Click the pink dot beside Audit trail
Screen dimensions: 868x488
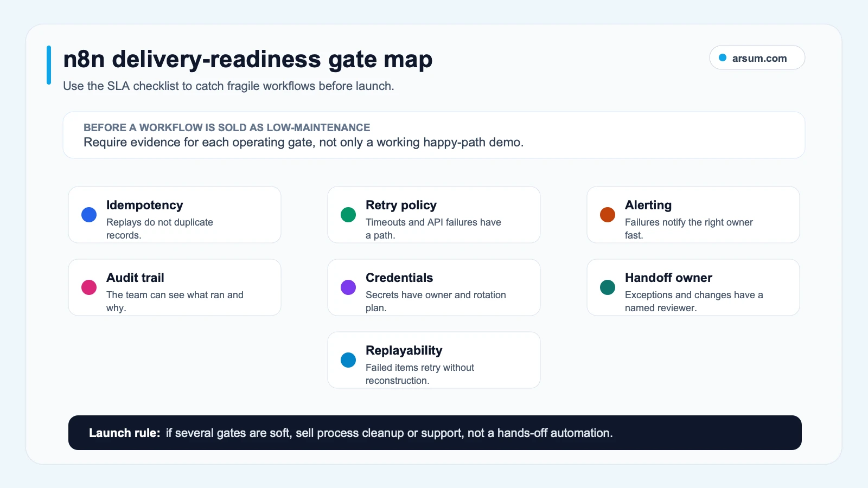click(x=89, y=287)
